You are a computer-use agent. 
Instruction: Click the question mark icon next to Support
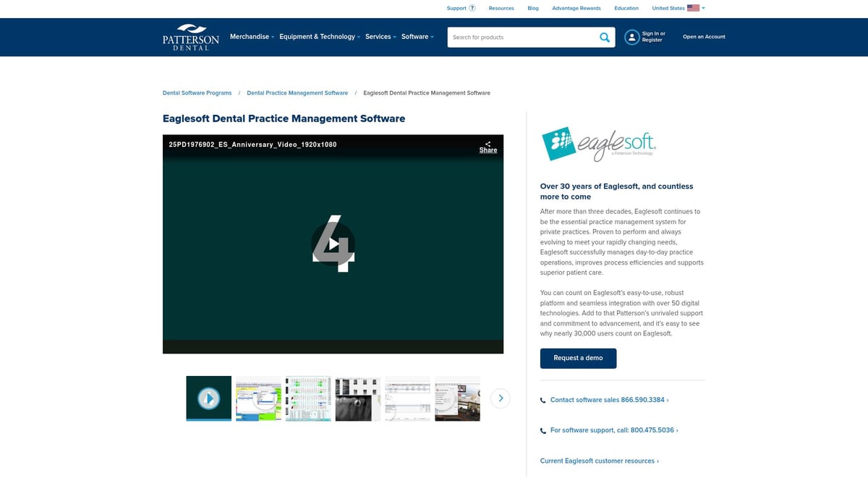(472, 7)
